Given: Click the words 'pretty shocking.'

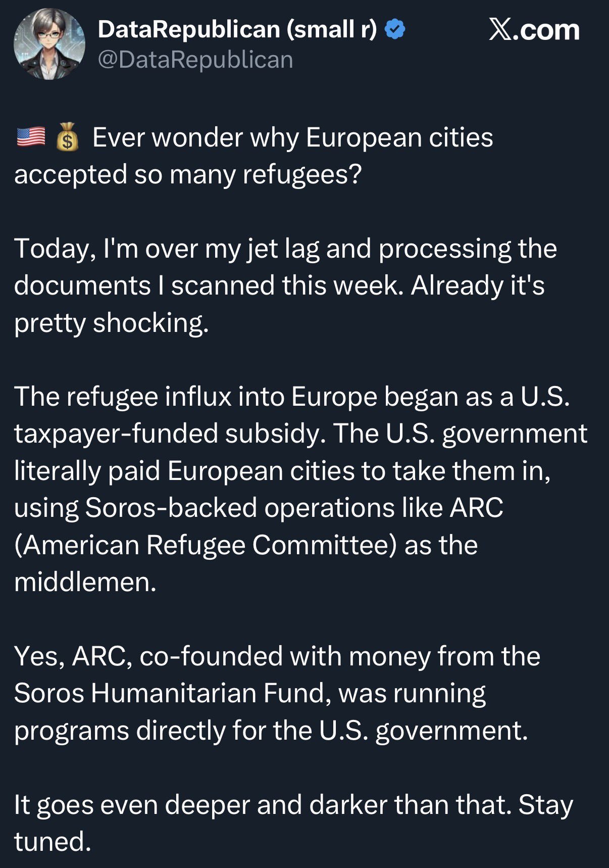Looking at the screenshot, I should [111, 322].
